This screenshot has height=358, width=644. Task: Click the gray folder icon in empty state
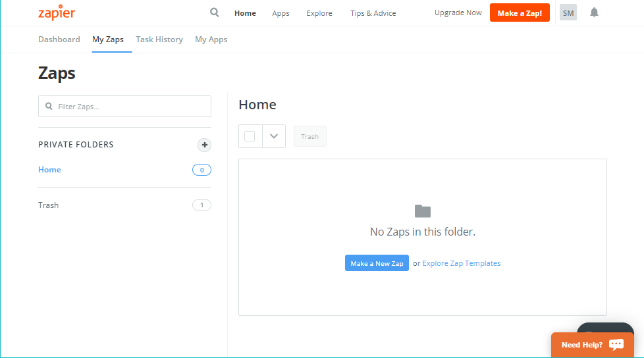(x=422, y=211)
